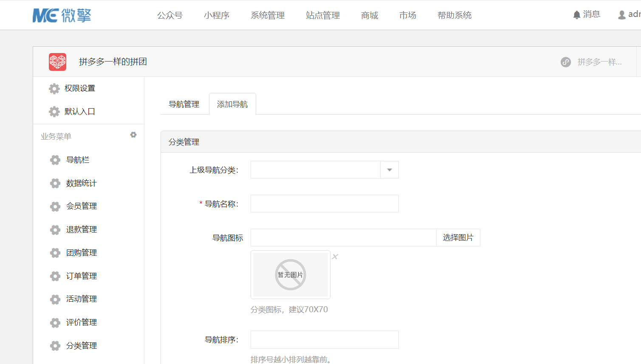Image resolution: width=641 pixels, height=364 pixels.
Task: Click the 拼多多一样... link at top right
Action: 600,62
